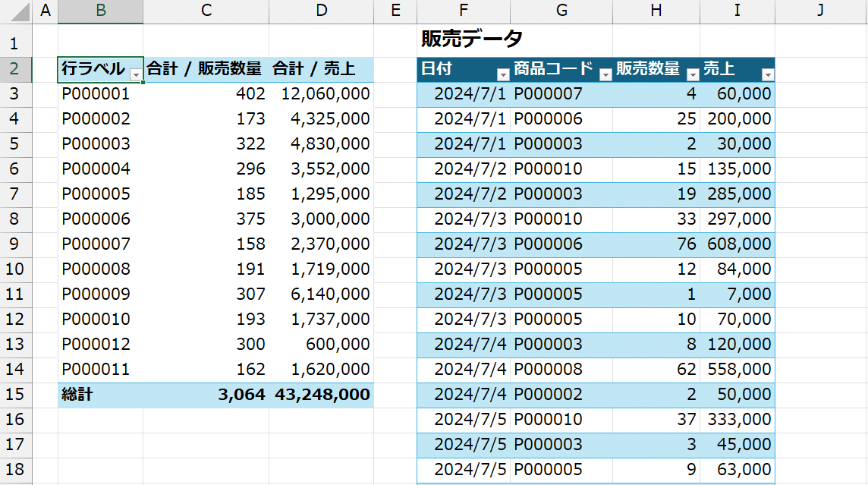Click the 合計 / 販売数量 header cell
Screen dimensions: 868x485
206,69
